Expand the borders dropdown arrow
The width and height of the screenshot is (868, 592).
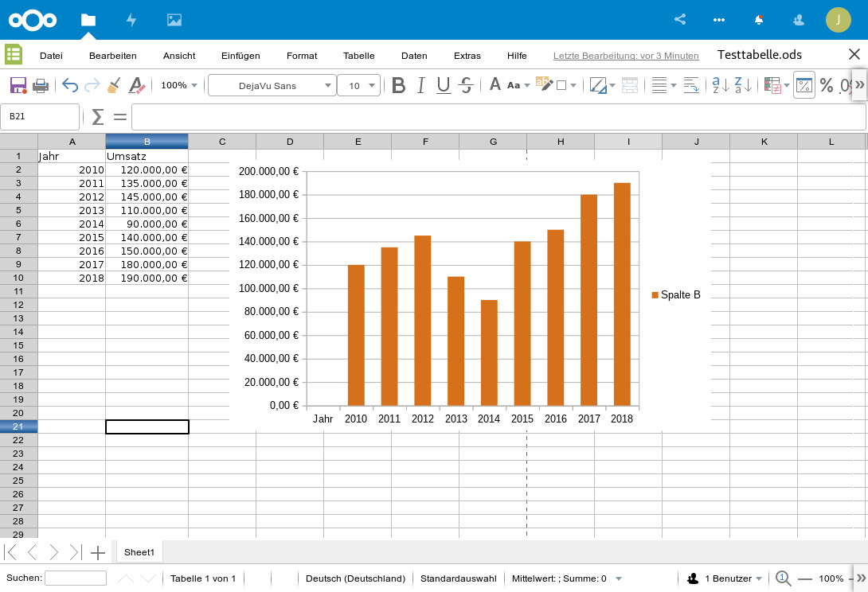pyautogui.click(x=612, y=85)
